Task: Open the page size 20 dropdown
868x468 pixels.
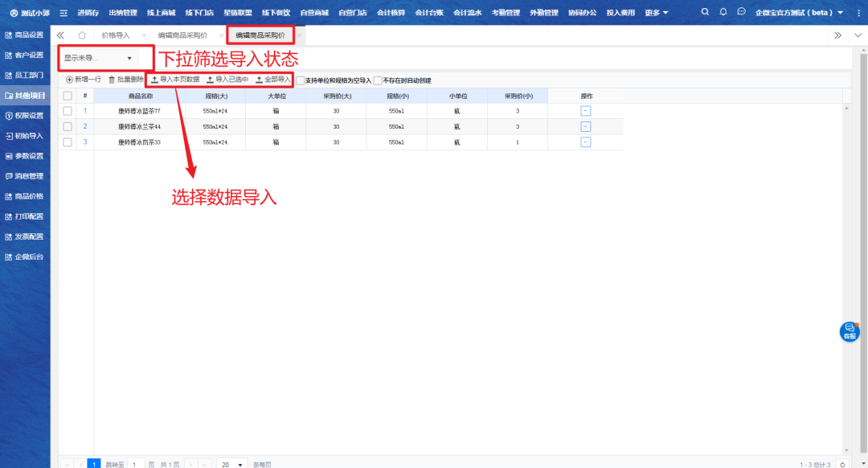Action: tap(233, 465)
